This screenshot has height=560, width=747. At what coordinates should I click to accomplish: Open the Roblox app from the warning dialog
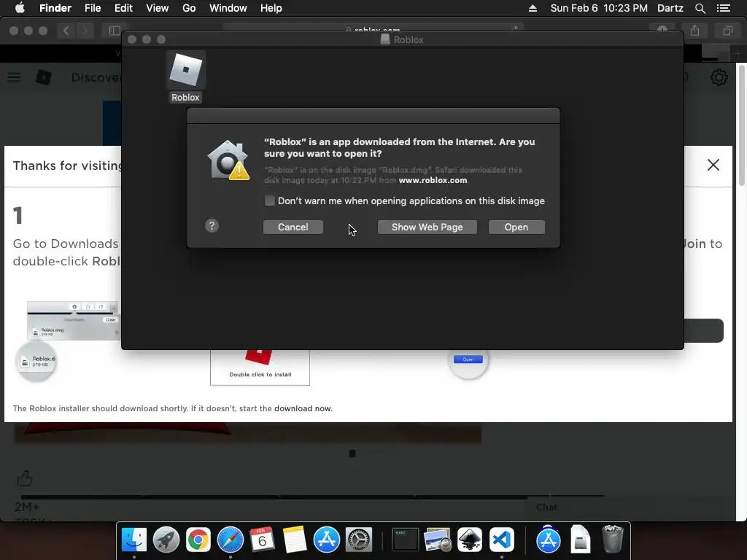pos(516,227)
